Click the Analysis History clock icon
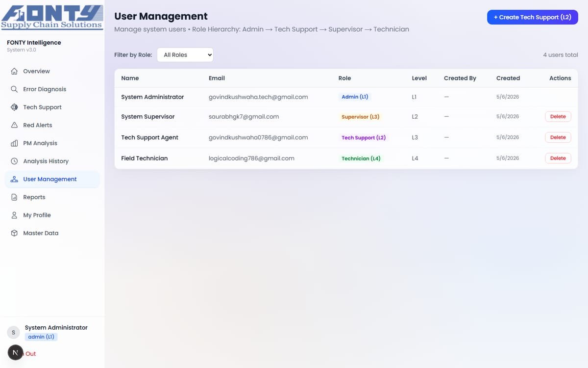 click(x=14, y=161)
